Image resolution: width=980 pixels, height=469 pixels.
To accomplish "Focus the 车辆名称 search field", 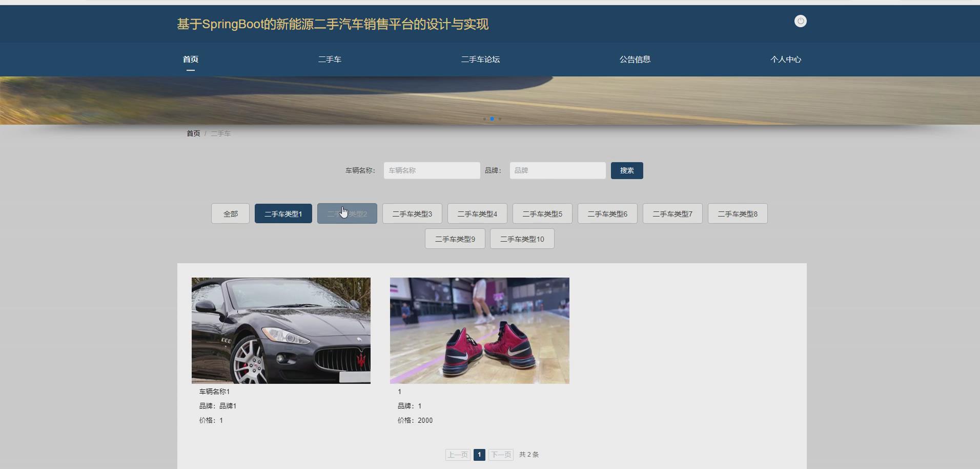I will tap(432, 170).
